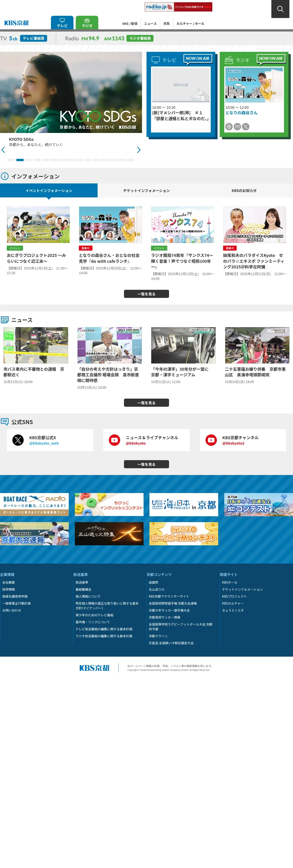Viewport: 293px width, 868px height.
Task: Open KBSホール footer link
Action: (x=230, y=582)
